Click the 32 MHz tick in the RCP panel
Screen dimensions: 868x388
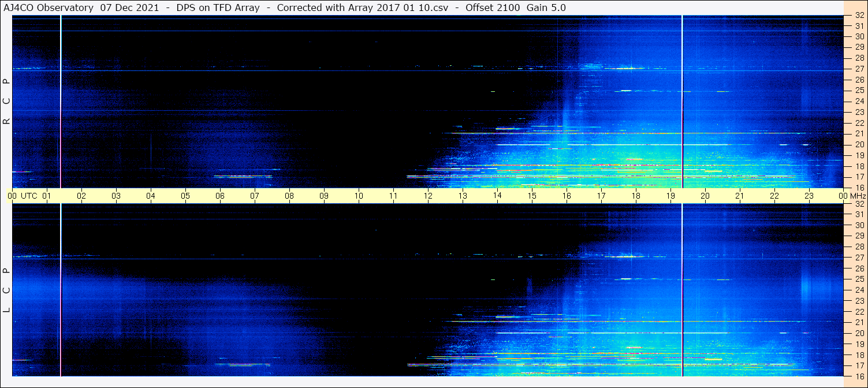pos(859,16)
